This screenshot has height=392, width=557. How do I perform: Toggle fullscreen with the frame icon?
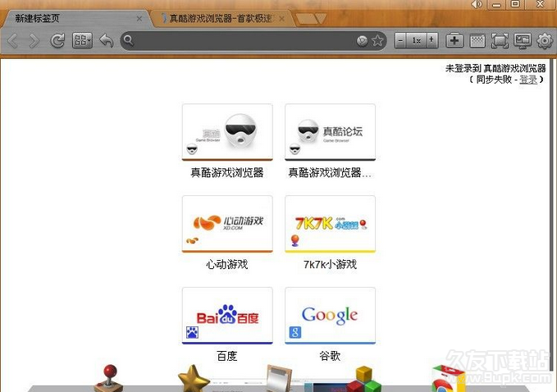[500, 41]
